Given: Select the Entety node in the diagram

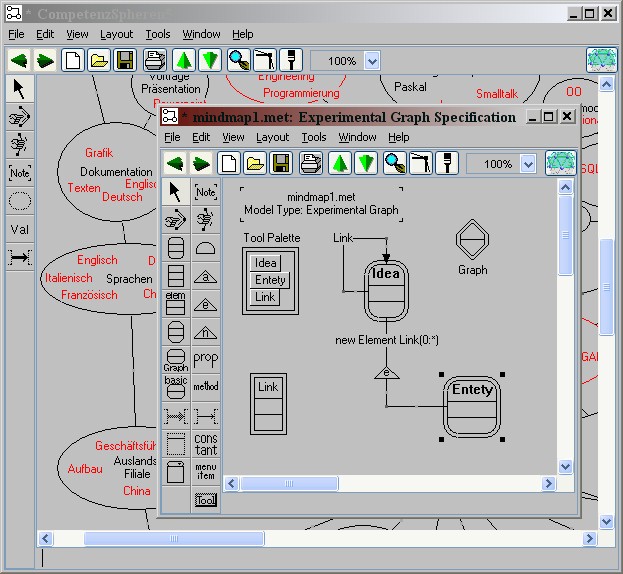Looking at the screenshot, I should coord(472,407).
